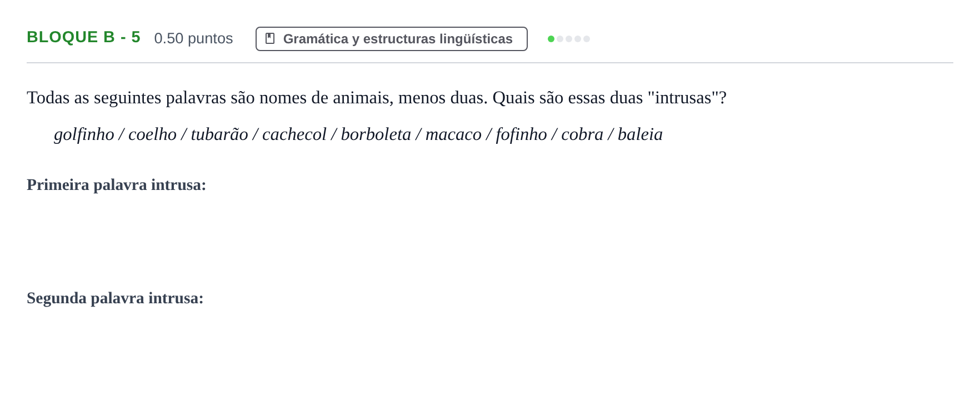This screenshot has height=411, width=980.
Task: Click the green difficulty dot
Action: (551, 39)
